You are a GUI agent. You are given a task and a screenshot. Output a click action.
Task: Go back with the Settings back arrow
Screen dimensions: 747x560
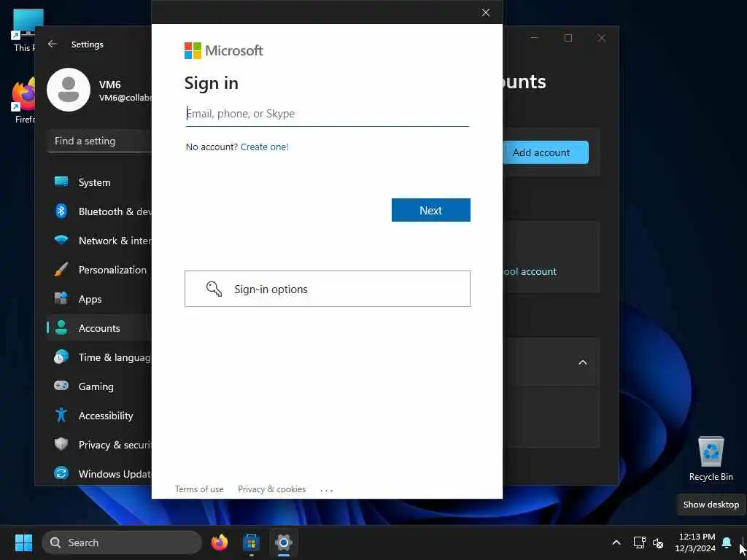click(53, 44)
